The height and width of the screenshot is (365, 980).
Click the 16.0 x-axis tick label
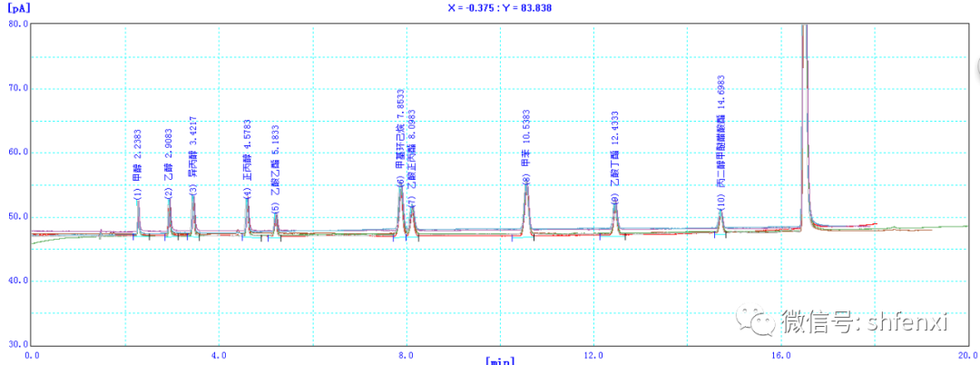[x=781, y=354]
